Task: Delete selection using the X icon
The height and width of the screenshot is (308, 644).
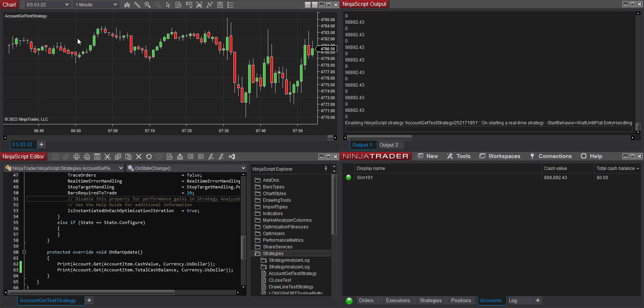Action: point(139,157)
